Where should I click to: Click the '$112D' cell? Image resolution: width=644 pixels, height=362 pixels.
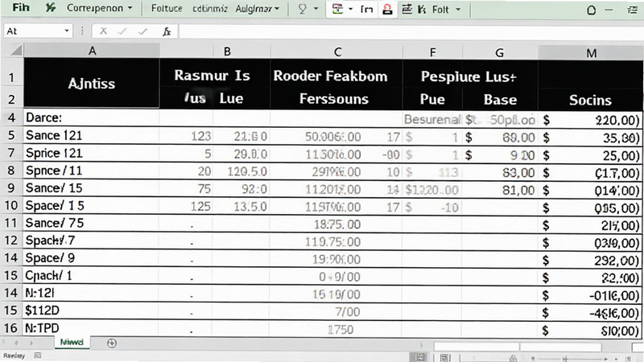[x=92, y=311]
